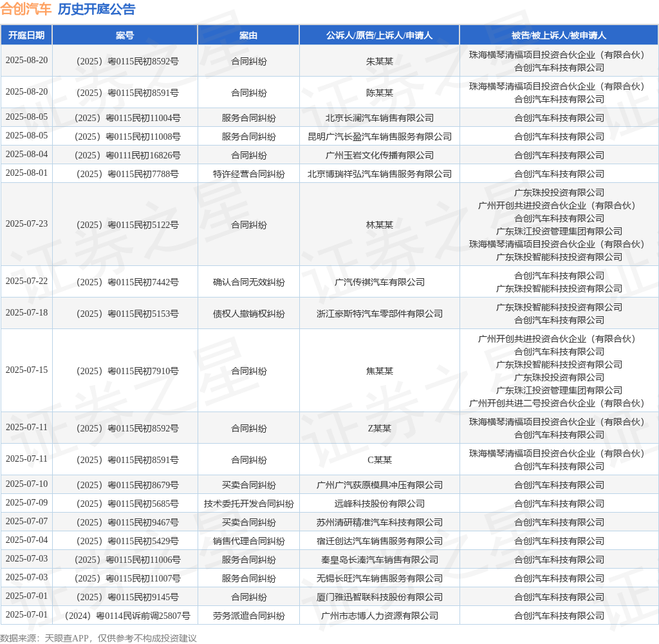Click plaintiff 朱某某

tap(380, 61)
